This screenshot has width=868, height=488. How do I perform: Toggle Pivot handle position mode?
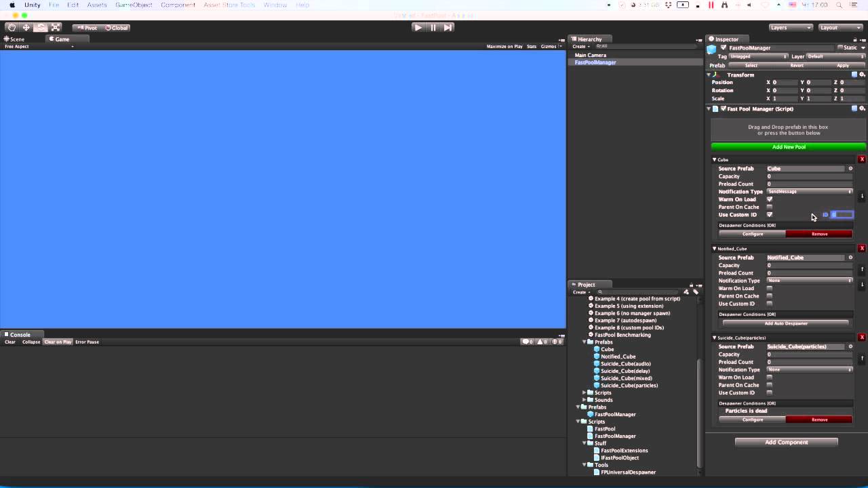pyautogui.click(x=87, y=28)
